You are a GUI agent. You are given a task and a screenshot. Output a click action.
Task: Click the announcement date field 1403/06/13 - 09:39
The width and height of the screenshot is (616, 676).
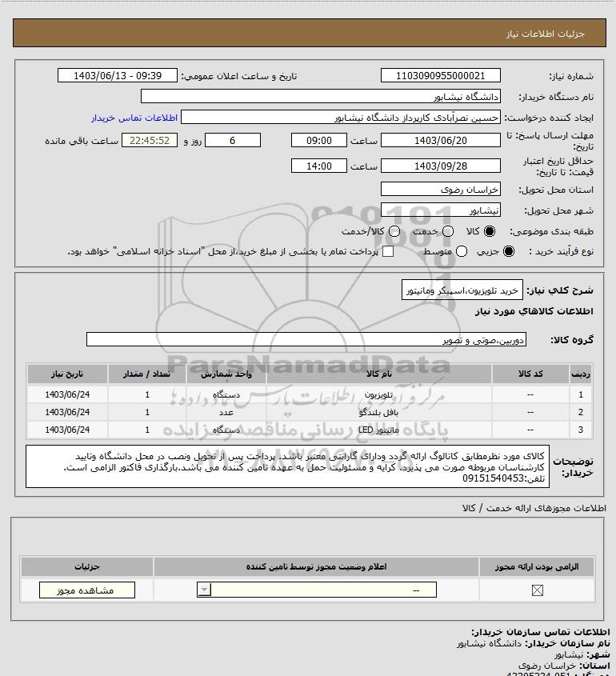click(118, 76)
